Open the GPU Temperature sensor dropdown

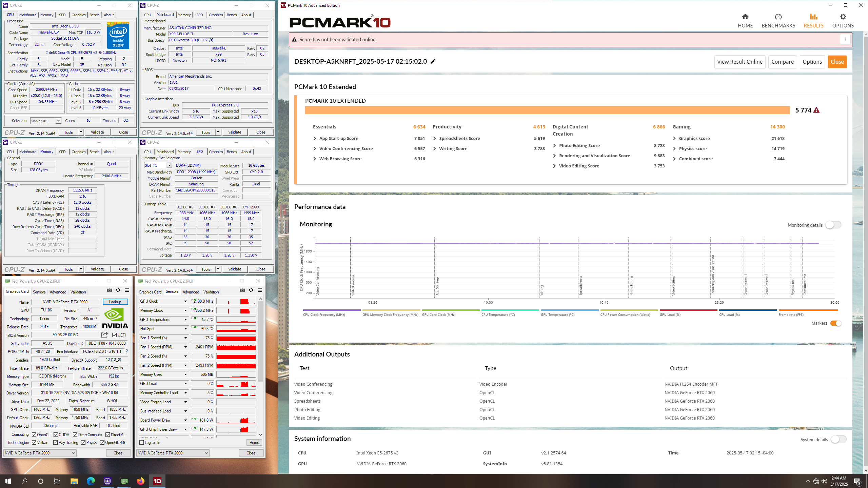point(185,320)
